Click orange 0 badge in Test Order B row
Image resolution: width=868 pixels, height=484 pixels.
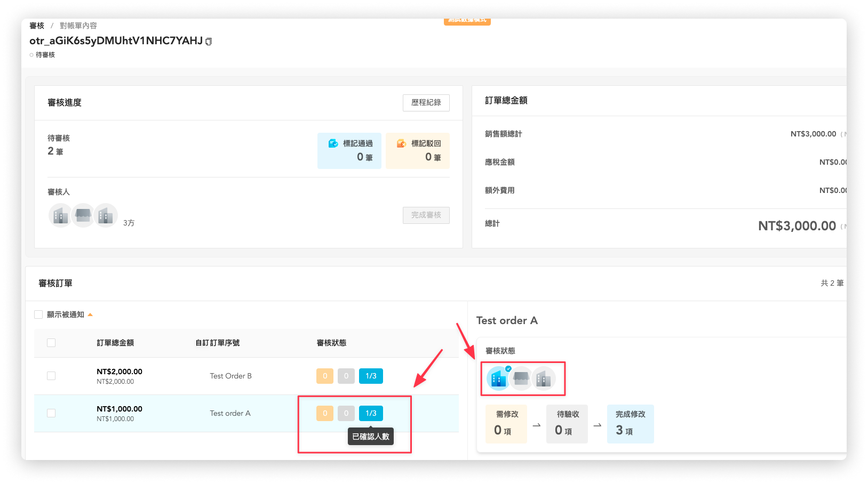325,376
